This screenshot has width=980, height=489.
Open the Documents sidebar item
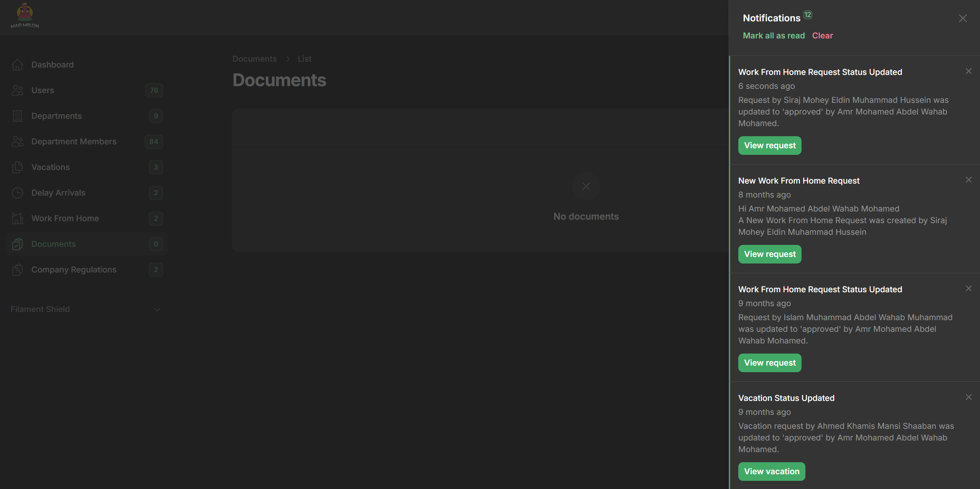[54, 244]
